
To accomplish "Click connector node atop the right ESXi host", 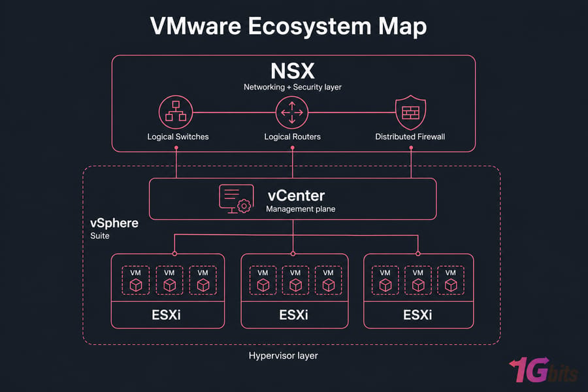I will [x=417, y=254].
